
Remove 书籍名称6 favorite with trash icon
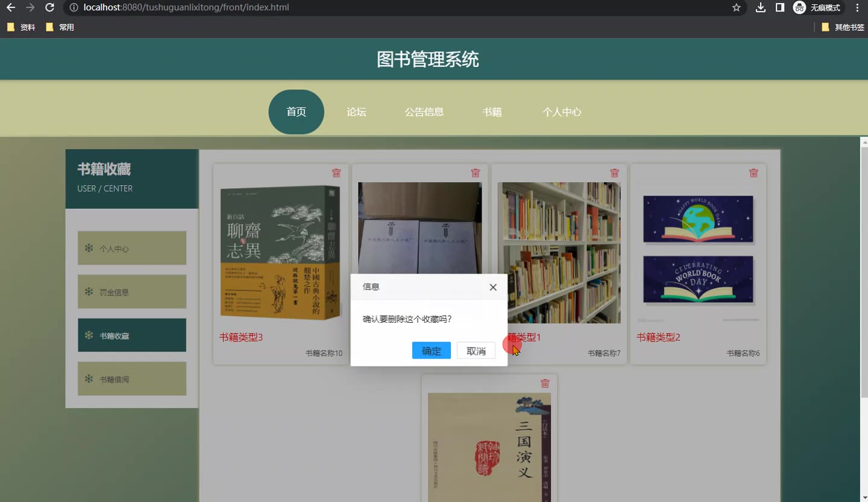click(753, 173)
